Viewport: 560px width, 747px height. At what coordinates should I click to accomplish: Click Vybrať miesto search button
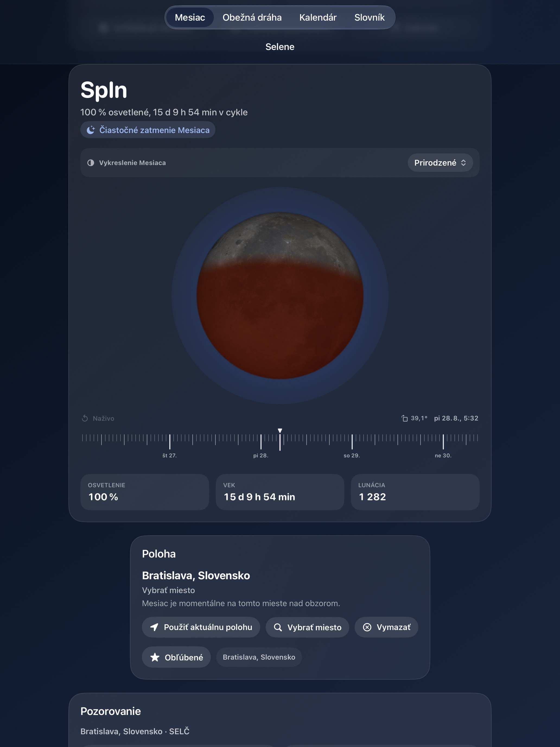[x=307, y=627]
